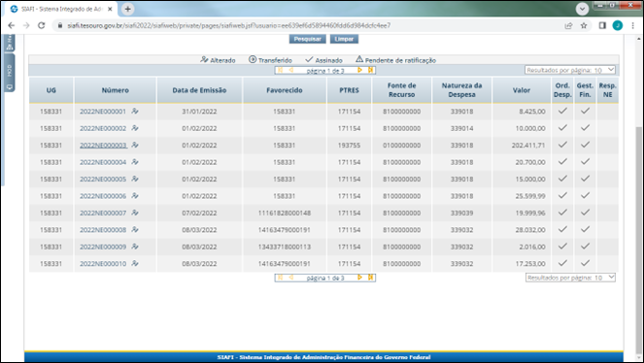Click Ord. Desp. checkmark for 2022NE000001
Viewport: 644px width, 363px height.
coord(562,111)
